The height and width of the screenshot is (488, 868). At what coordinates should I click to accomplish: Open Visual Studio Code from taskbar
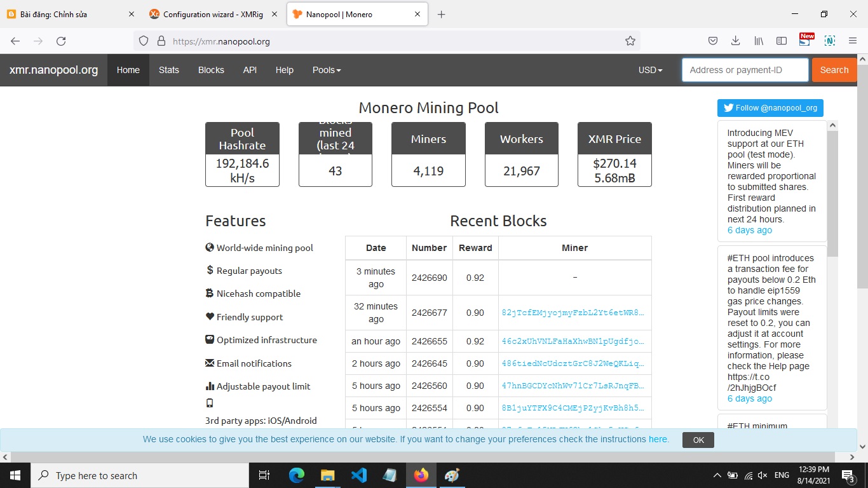click(x=358, y=475)
